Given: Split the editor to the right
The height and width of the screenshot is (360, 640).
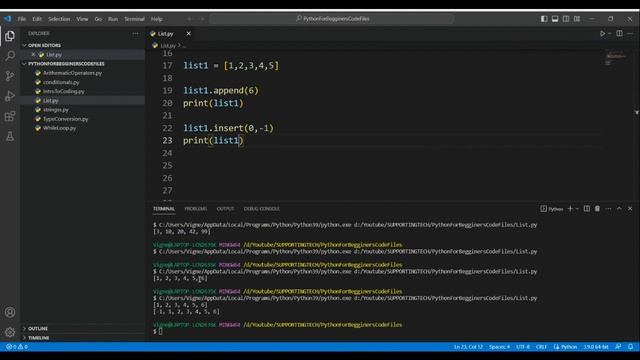Looking at the screenshot, I should (x=619, y=33).
